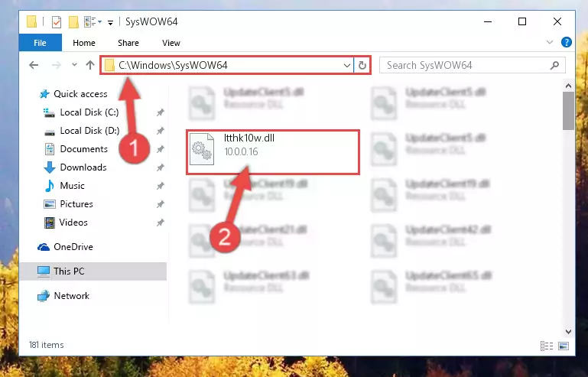Open Pictures in the sidebar
The image size is (588, 377).
(76, 204)
